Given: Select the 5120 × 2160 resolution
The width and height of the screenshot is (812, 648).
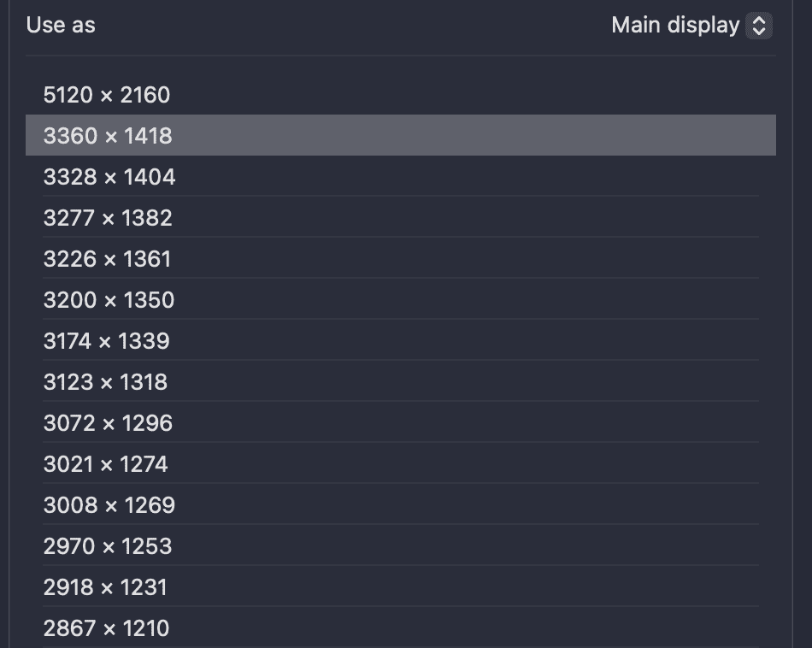Looking at the screenshot, I should pyautogui.click(x=107, y=95).
